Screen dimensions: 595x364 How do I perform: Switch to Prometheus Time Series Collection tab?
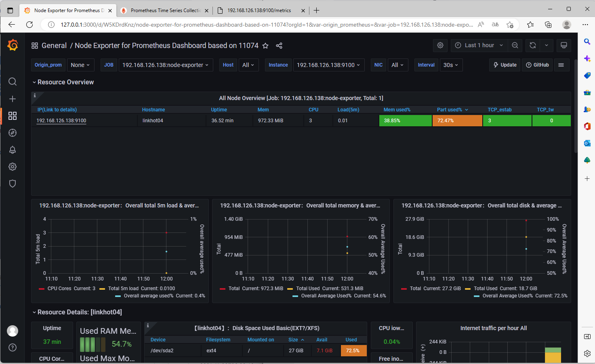tap(165, 10)
